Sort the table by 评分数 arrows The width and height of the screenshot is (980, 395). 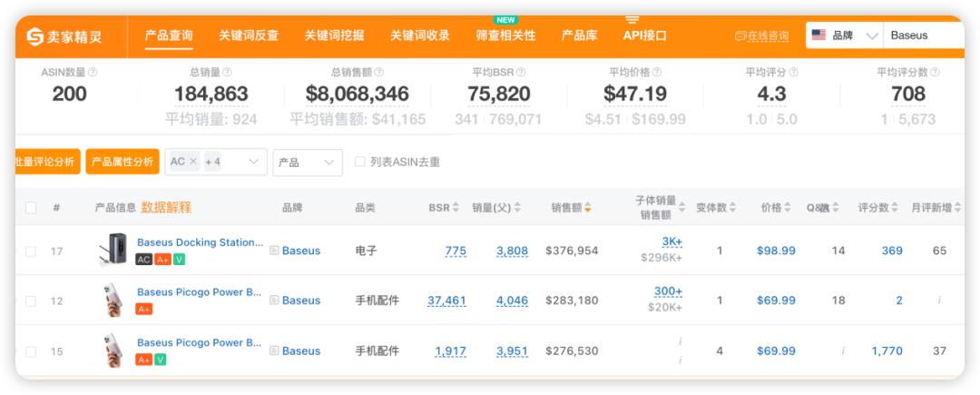(895, 208)
